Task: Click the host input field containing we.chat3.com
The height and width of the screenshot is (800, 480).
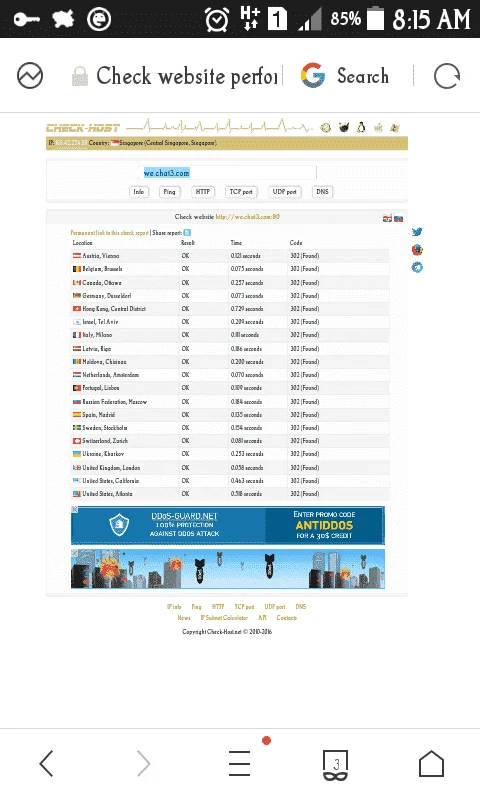Action: coord(229,173)
